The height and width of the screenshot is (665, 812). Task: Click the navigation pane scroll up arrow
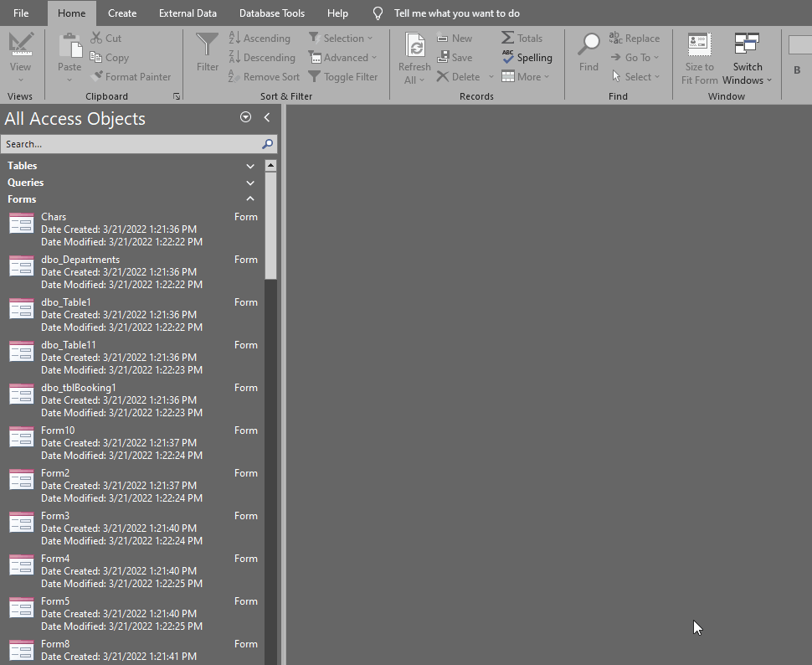270,165
